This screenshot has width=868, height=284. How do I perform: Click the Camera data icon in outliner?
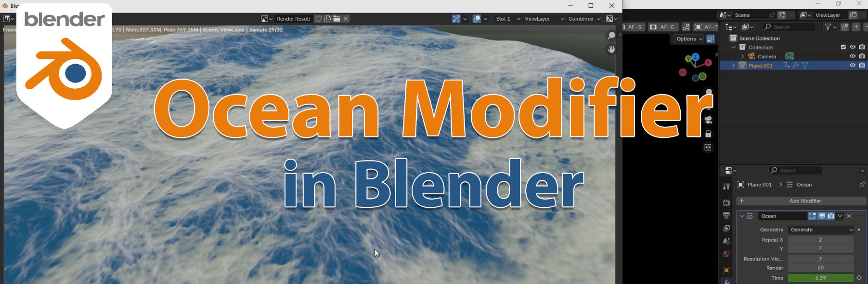[x=790, y=56]
